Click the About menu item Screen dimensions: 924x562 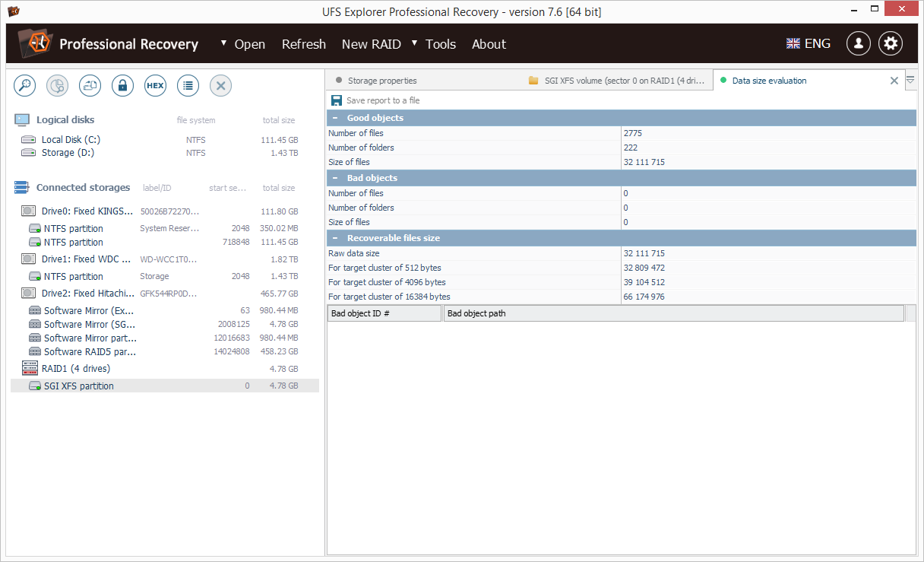(x=489, y=44)
